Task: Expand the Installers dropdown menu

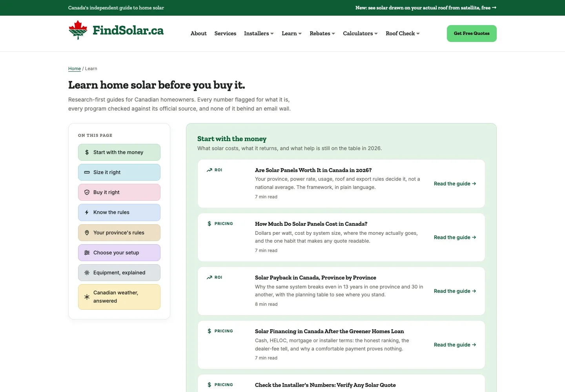Action: tap(259, 34)
